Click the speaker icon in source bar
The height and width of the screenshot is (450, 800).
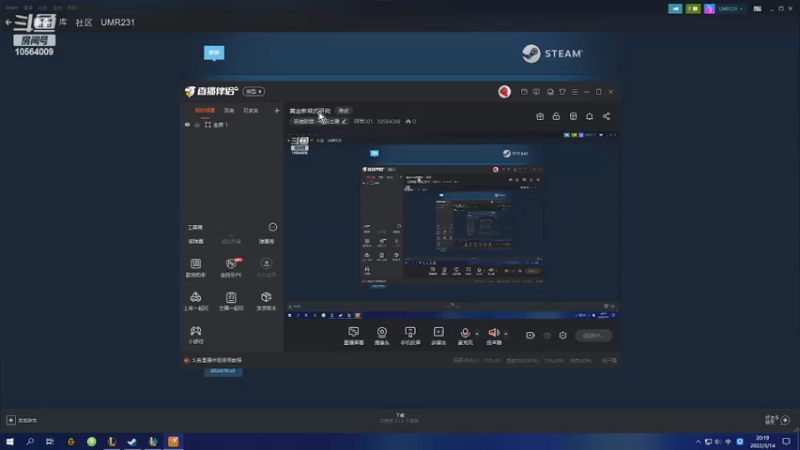click(x=493, y=333)
